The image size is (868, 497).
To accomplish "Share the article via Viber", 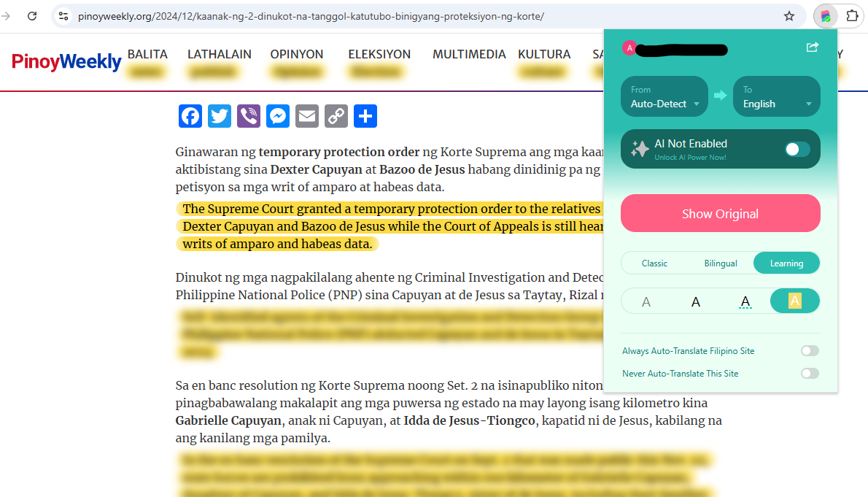I will [x=248, y=116].
